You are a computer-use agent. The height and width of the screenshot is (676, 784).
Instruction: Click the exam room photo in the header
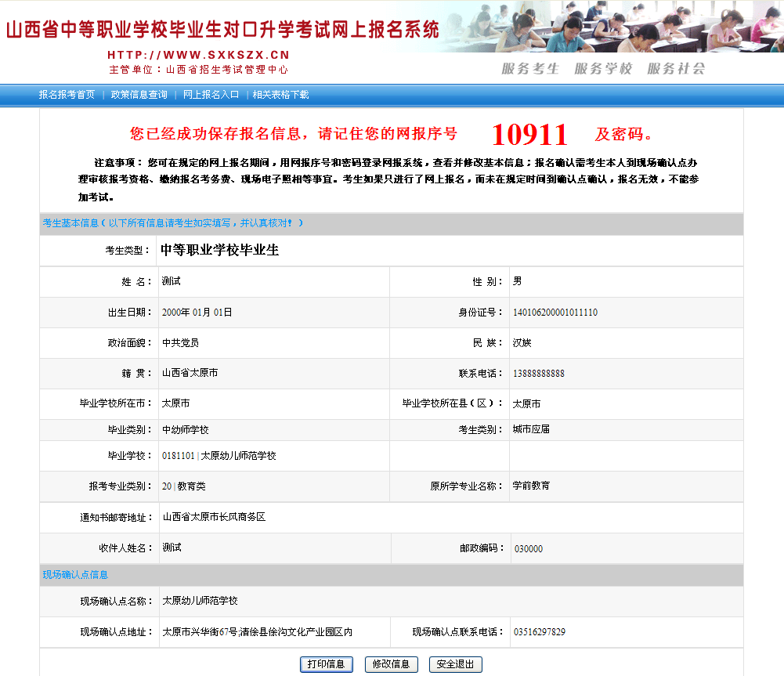click(627, 26)
